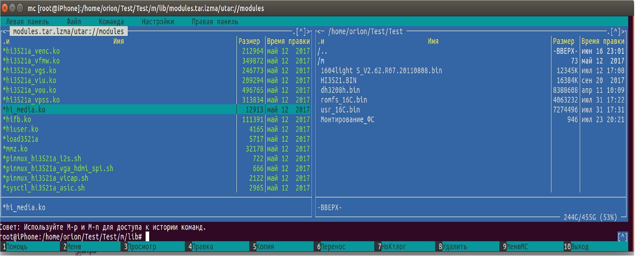Sort right panel by Время правки header
Image resolution: width=644 pixels, height=260 pixels.
603,41
